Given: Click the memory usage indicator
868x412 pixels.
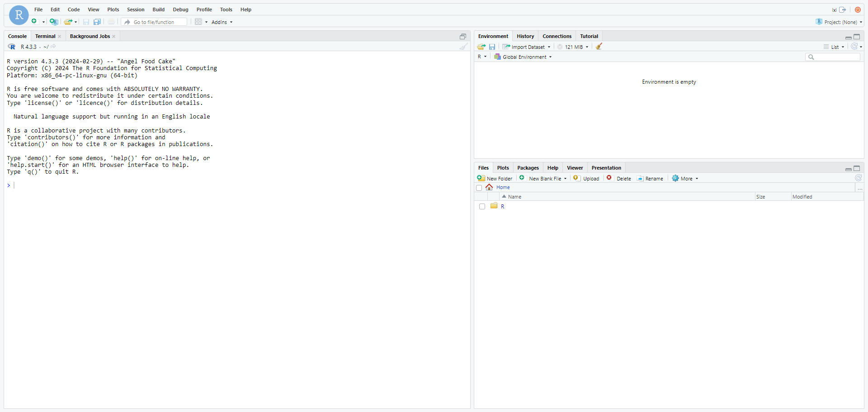Looking at the screenshot, I should (572, 47).
